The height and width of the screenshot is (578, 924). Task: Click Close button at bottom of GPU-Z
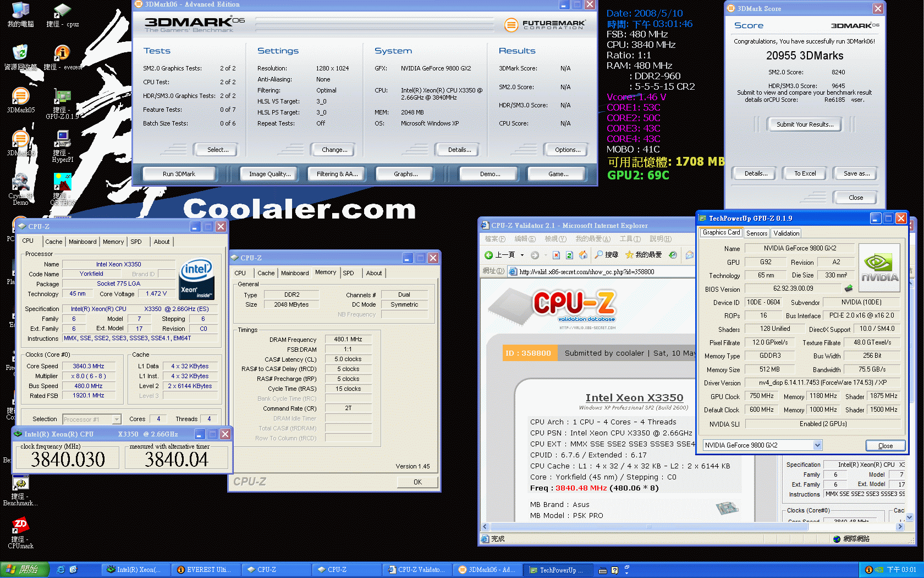(x=886, y=446)
